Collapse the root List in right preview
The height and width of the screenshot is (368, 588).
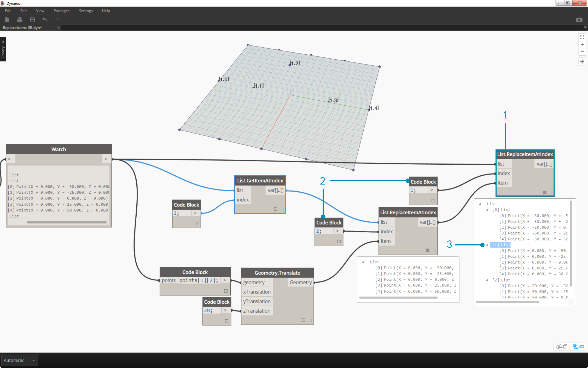[480, 204]
